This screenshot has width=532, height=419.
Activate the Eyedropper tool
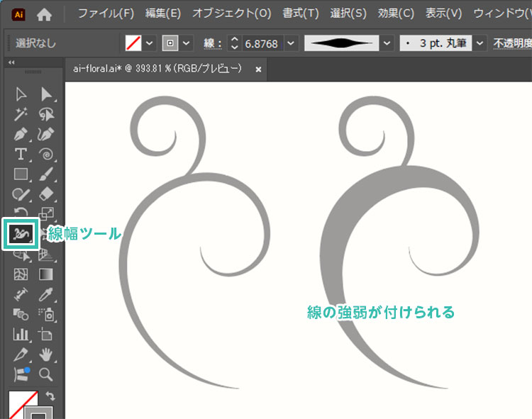pyautogui.click(x=46, y=294)
